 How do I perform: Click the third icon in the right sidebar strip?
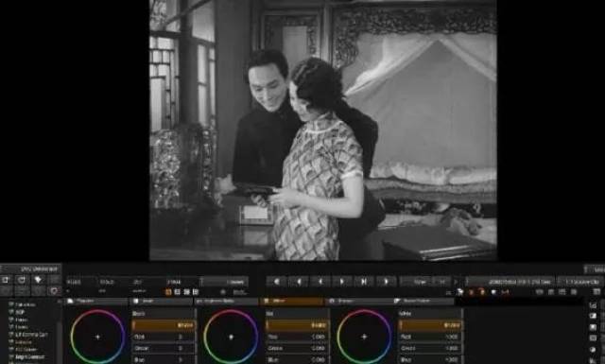pos(593,327)
